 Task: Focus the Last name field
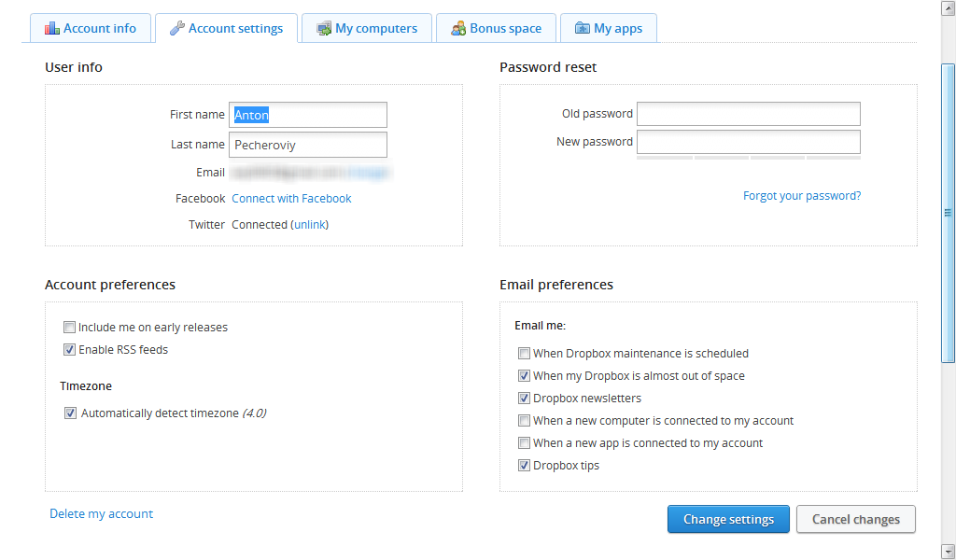coord(308,145)
